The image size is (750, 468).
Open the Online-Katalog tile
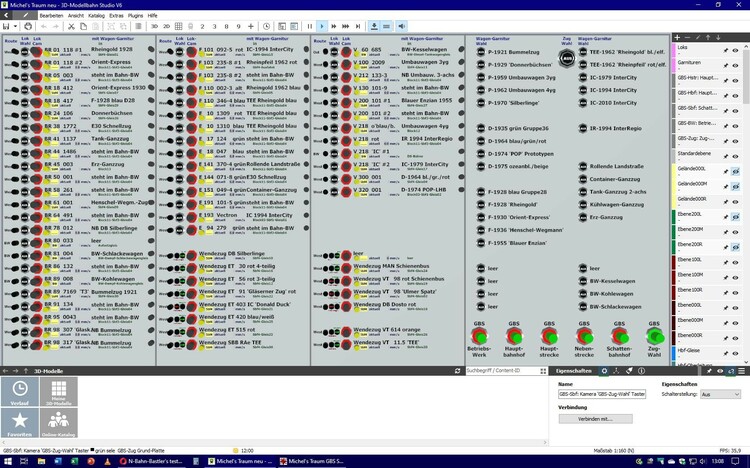[x=58, y=423]
